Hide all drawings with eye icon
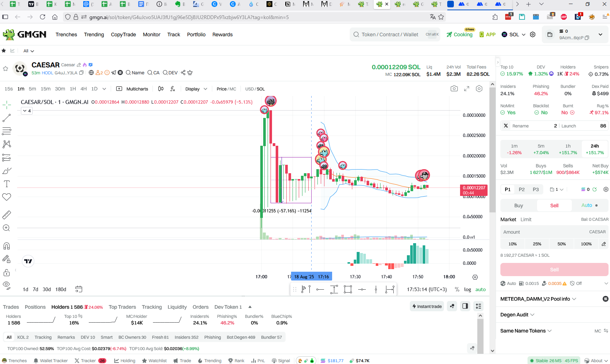Viewport: 610px width, 364px height. click(7, 285)
